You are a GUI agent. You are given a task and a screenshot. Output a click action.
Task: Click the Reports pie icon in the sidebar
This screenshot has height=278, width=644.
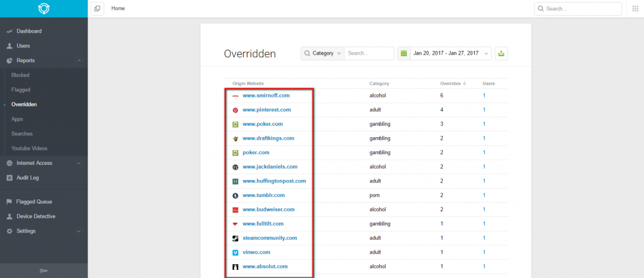tap(9, 60)
